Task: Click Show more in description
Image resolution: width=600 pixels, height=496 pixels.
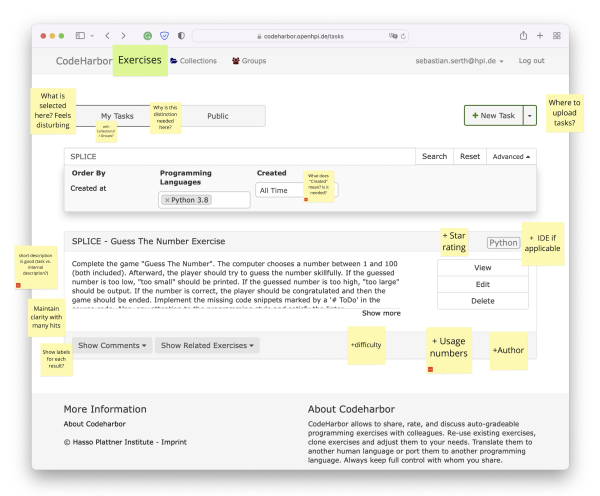Action: pos(381,313)
